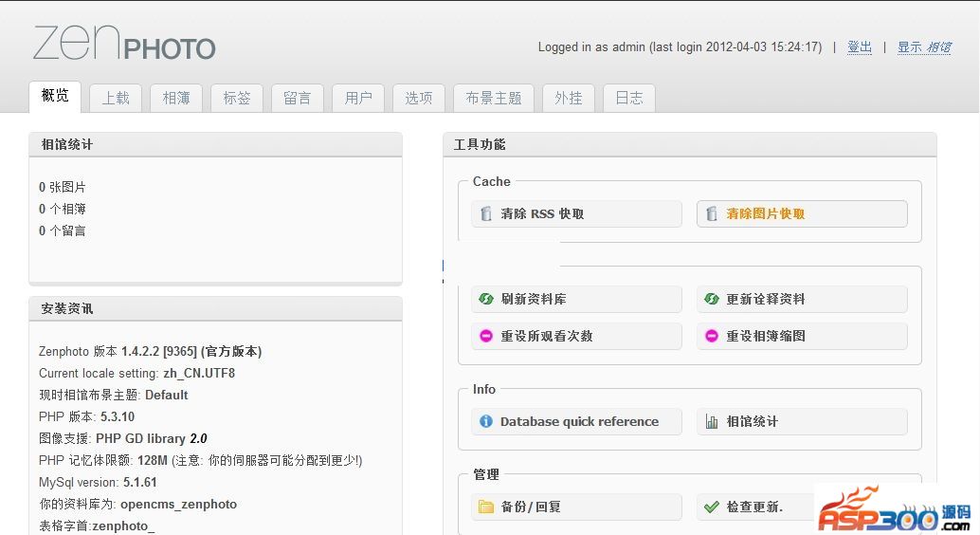Viewport: 980px width, 535px height.
Task: Click the bar chart icon for 相馆统计
Action: coord(712,421)
